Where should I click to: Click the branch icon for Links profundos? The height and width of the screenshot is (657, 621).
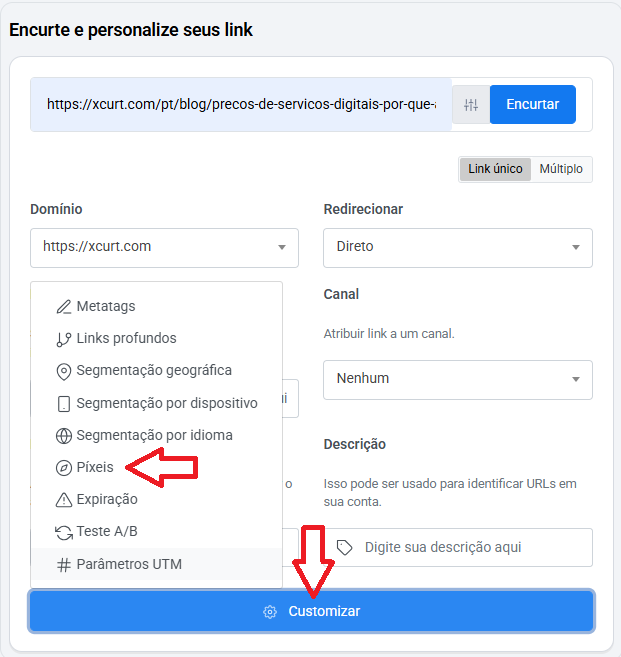(64, 339)
